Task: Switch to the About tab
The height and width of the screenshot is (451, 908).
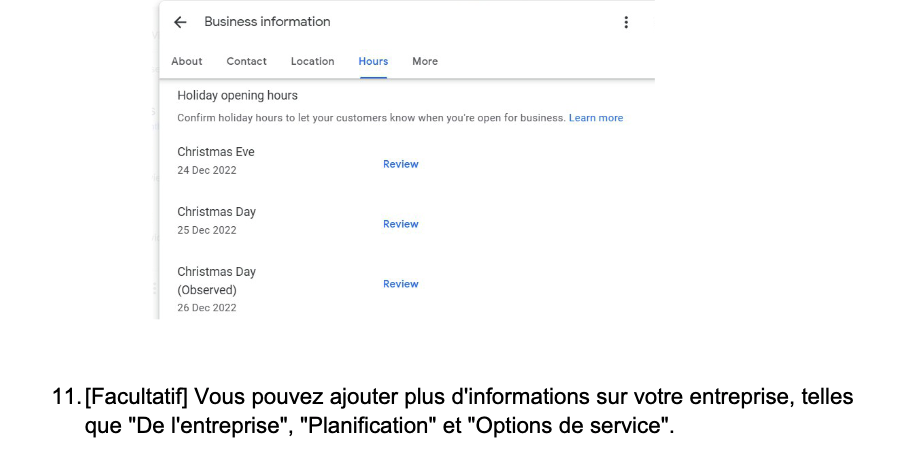Action: (187, 61)
